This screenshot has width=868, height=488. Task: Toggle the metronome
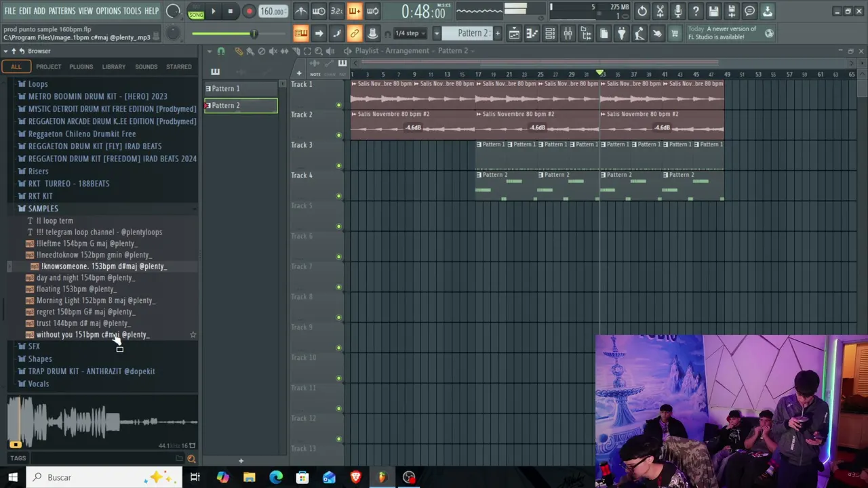(x=301, y=11)
